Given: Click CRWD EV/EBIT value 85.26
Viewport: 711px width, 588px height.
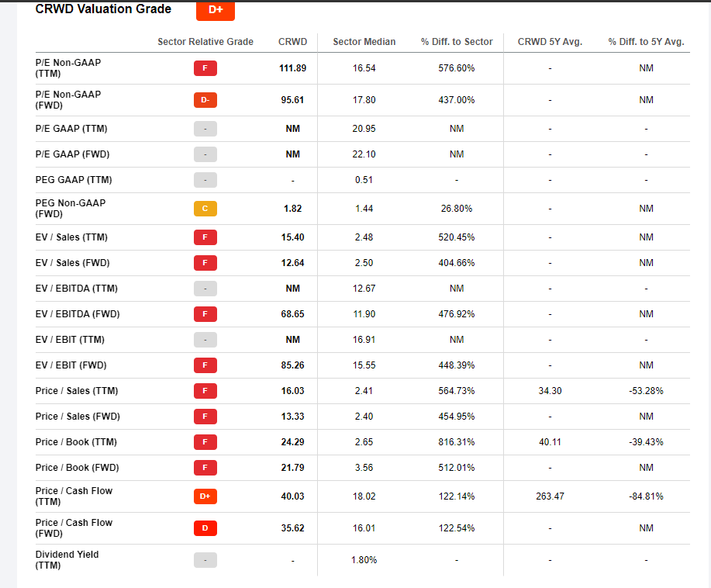Looking at the screenshot, I should pyautogui.click(x=292, y=365).
